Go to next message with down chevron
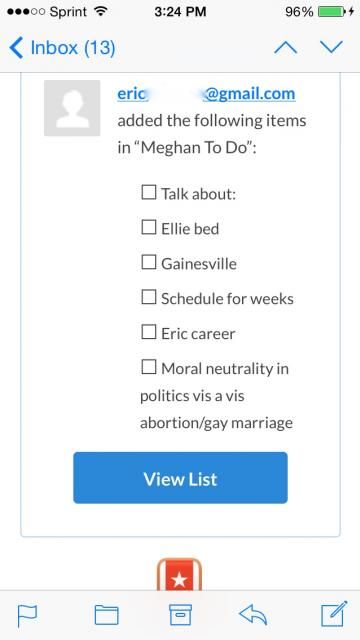360x640 pixels. (331, 47)
